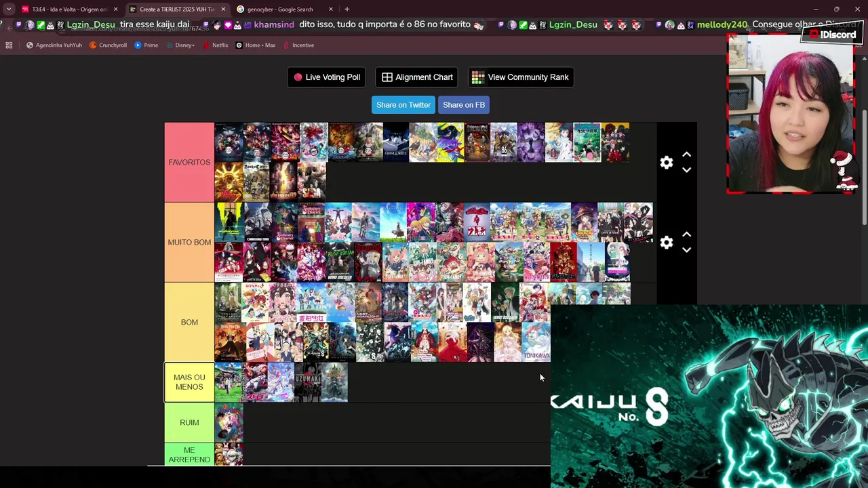
Task: Open the Incentive bookmark
Action: click(298, 45)
